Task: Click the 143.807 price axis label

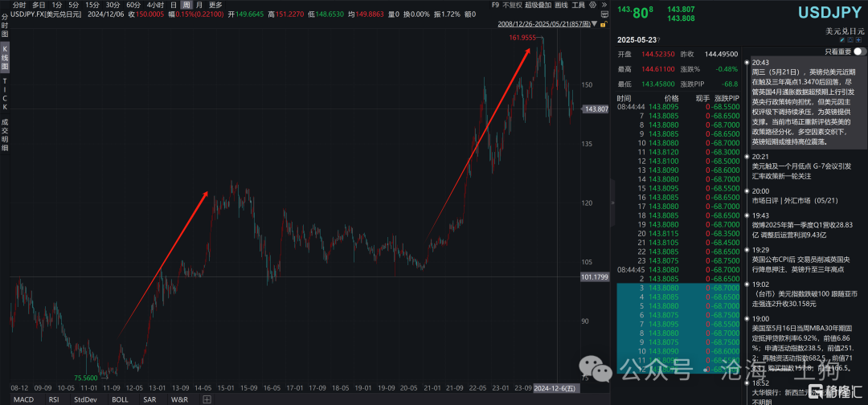Action: [x=596, y=109]
